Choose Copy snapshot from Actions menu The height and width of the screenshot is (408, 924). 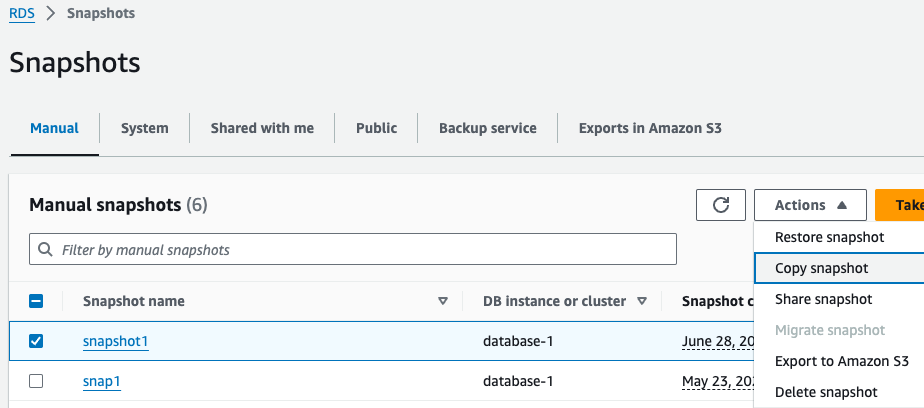point(821,268)
